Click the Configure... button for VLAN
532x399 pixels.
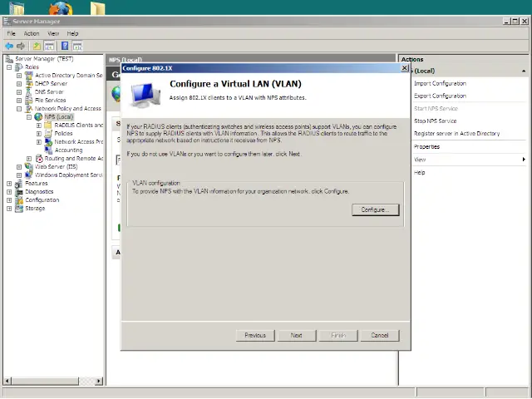(x=375, y=209)
